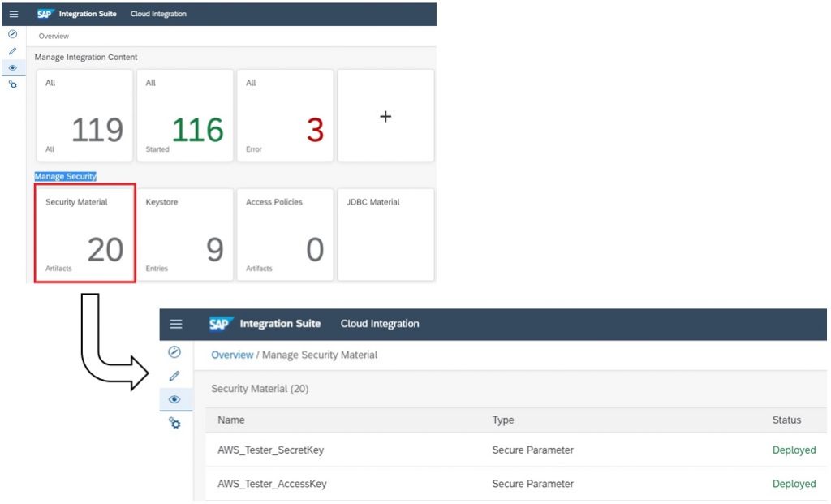The image size is (831, 504).
Task: Sort by Status column header
Action: (786, 420)
